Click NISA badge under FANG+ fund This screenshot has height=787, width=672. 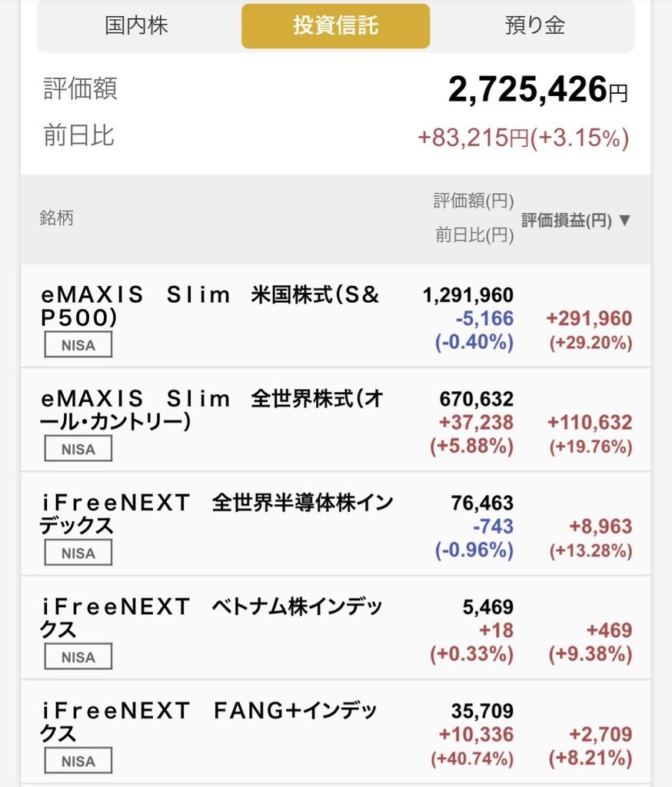tap(78, 760)
